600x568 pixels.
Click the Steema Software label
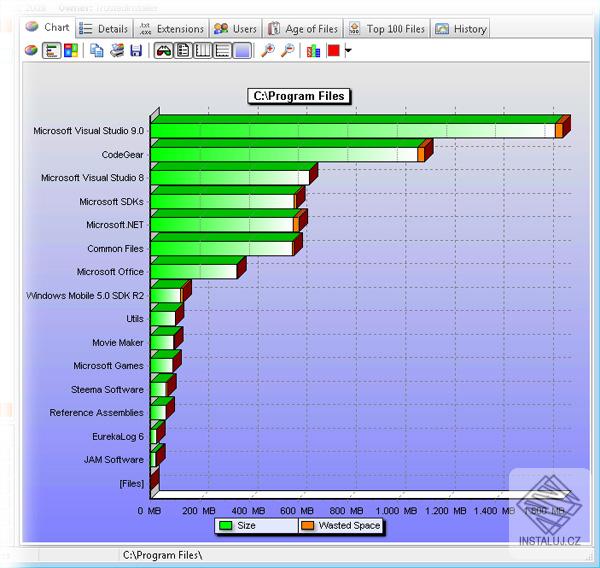(x=107, y=390)
